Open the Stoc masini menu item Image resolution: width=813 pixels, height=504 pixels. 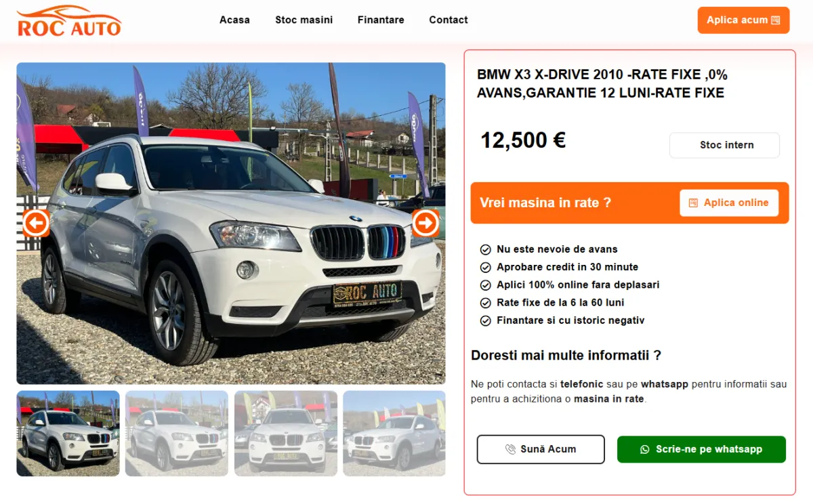click(x=304, y=20)
